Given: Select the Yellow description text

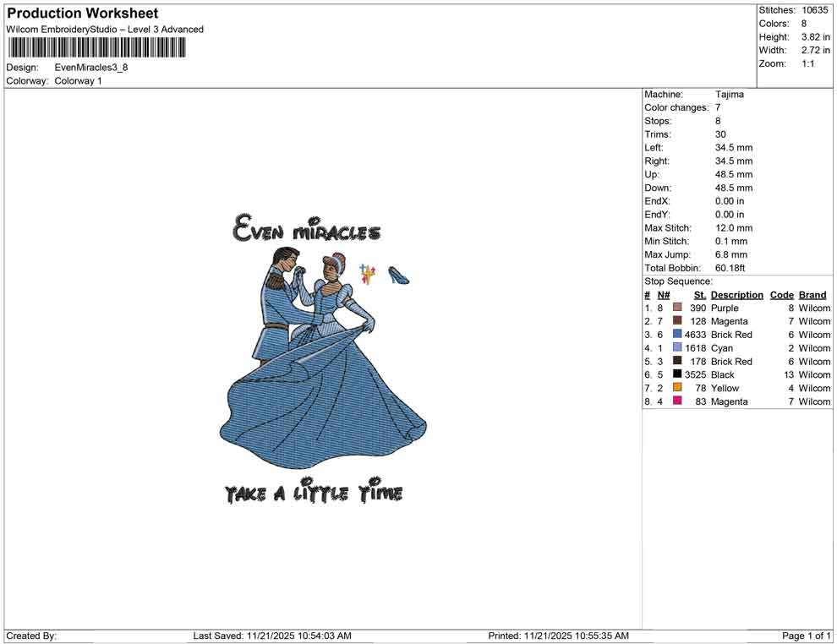Looking at the screenshot, I should click(x=725, y=388).
